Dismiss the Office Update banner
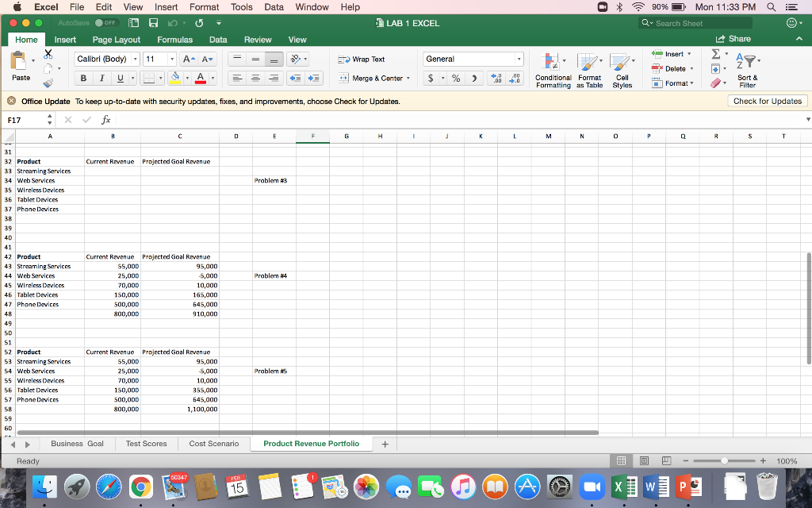 point(11,101)
